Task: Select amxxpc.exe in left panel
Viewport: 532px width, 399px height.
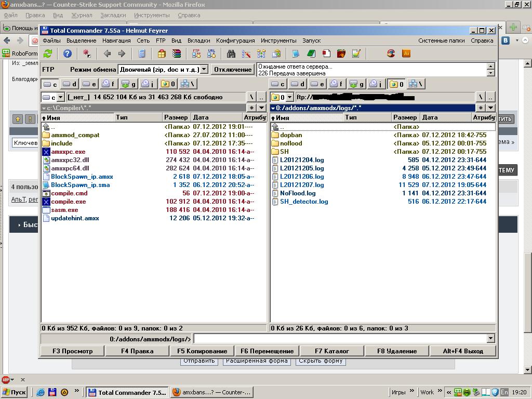Action: click(x=68, y=152)
